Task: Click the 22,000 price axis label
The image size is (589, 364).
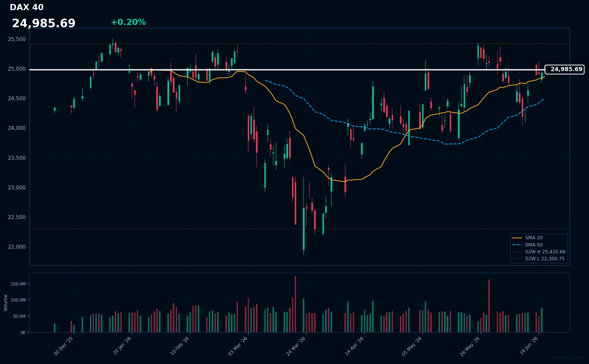Action: pos(17,247)
